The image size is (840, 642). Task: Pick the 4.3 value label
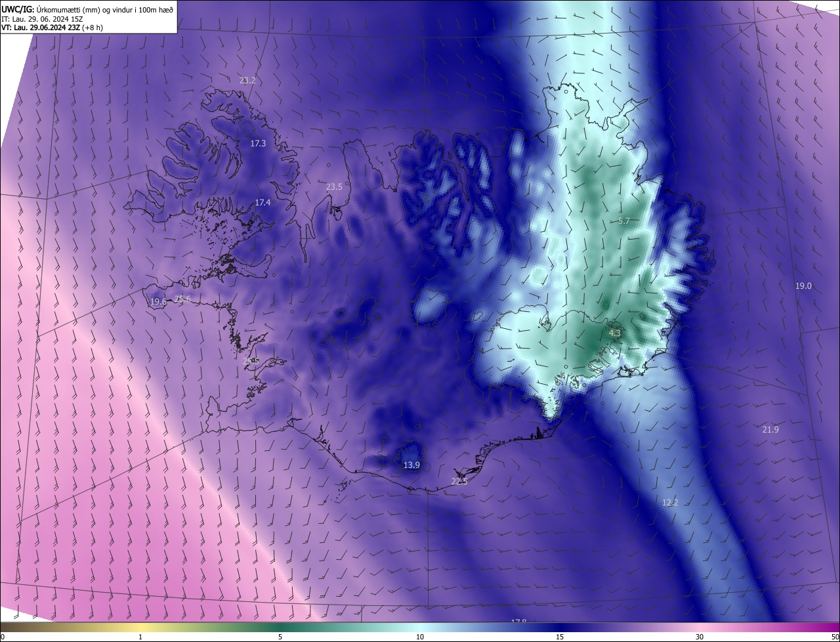614,333
